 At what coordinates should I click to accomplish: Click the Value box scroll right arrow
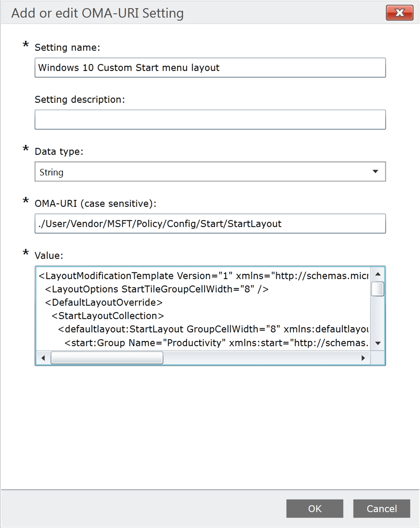[363, 358]
